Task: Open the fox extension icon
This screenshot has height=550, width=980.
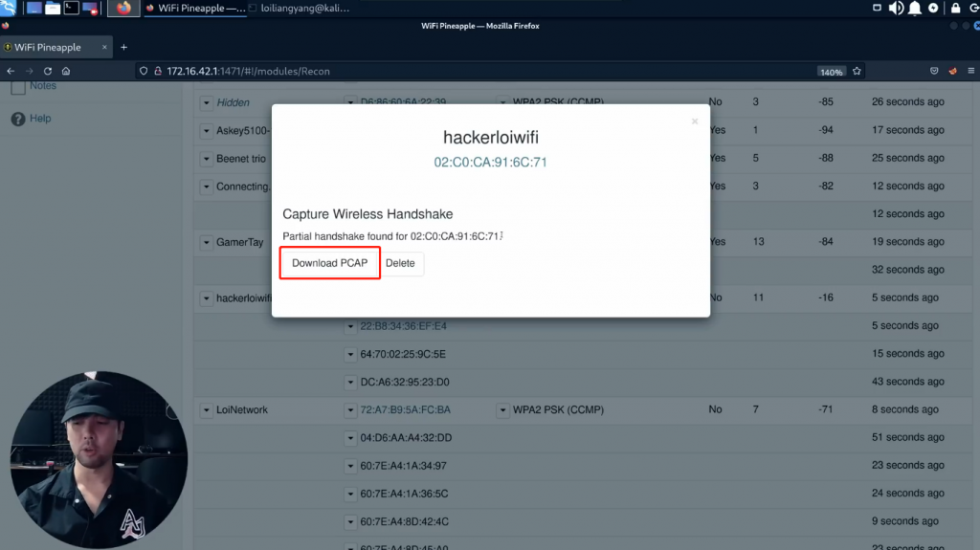Action: point(952,71)
